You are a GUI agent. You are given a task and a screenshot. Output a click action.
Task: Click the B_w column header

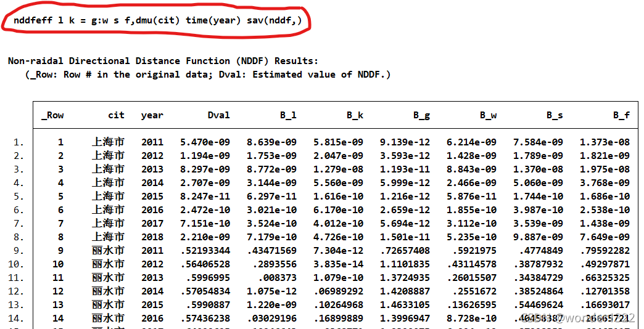[x=489, y=115]
